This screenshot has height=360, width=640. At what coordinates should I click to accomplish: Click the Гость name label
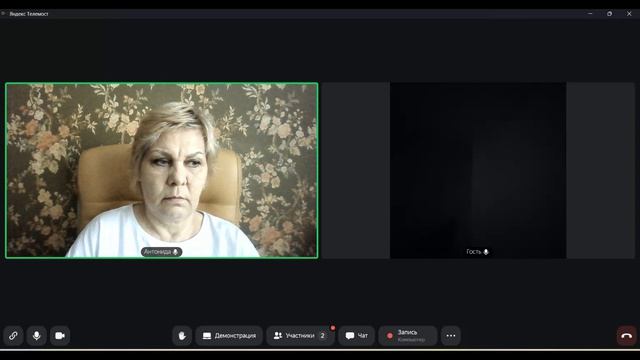pyautogui.click(x=478, y=252)
